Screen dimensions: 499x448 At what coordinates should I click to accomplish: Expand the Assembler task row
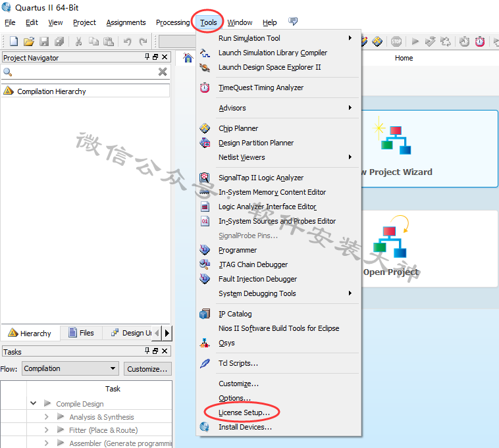tap(47, 443)
